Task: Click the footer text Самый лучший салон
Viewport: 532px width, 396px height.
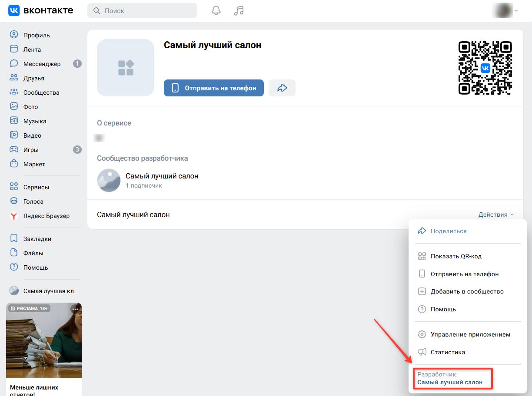Action: click(x=133, y=214)
